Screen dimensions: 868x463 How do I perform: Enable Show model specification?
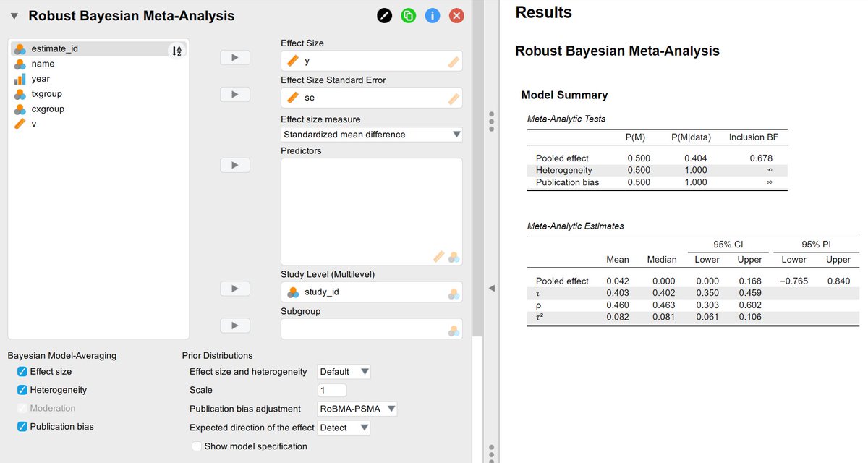[196, 446]
